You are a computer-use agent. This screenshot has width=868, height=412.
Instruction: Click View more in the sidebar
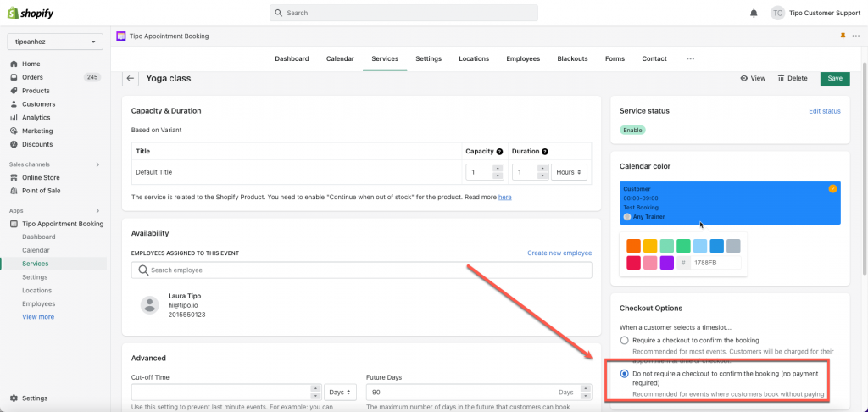38,317
